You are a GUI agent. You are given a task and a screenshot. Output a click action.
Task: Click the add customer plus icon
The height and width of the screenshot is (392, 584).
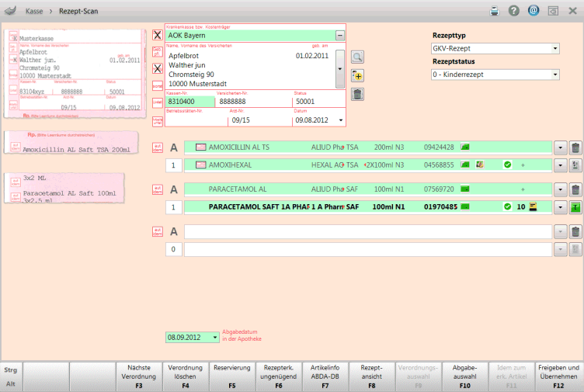[x=357, y=76]
